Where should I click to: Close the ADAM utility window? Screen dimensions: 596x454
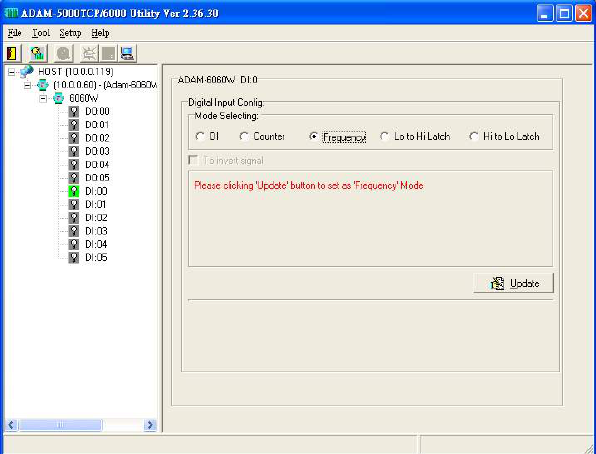(x=583, y=14)
